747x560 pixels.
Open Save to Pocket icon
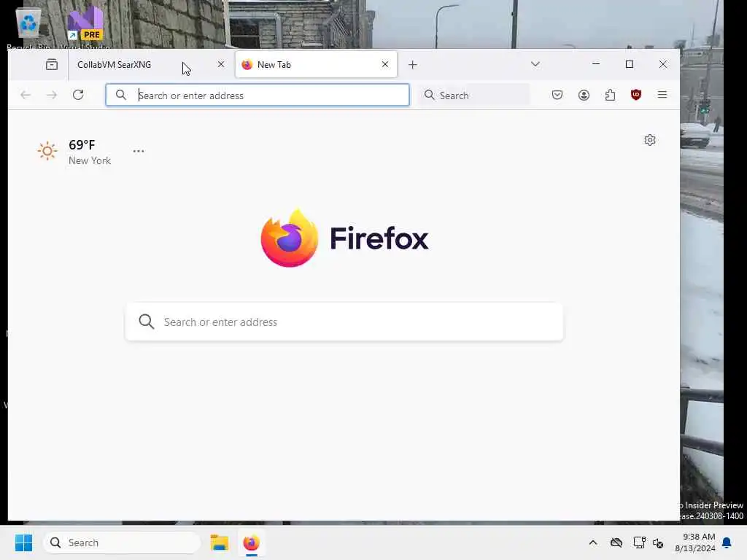click(x=557, y=96)
